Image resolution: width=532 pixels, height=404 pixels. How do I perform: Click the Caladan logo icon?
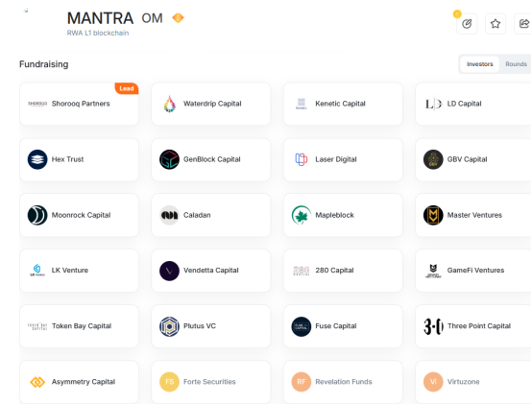pyautogui.click(x=169, y=215)
